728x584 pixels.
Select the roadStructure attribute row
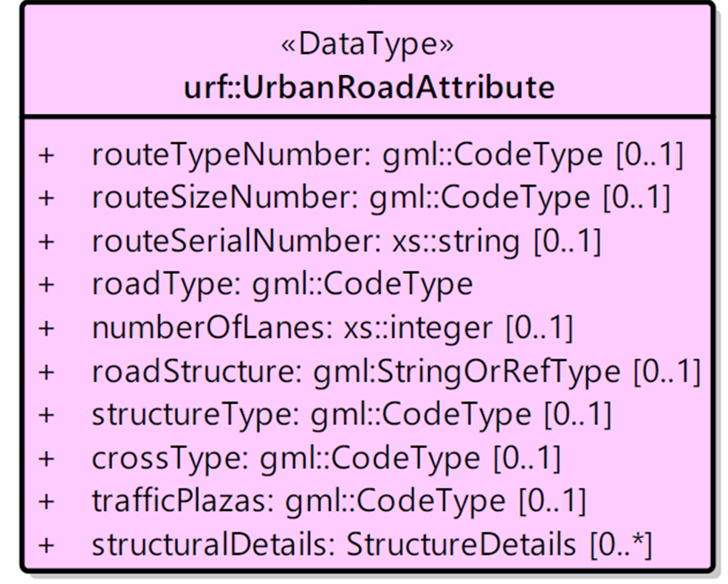369,371
